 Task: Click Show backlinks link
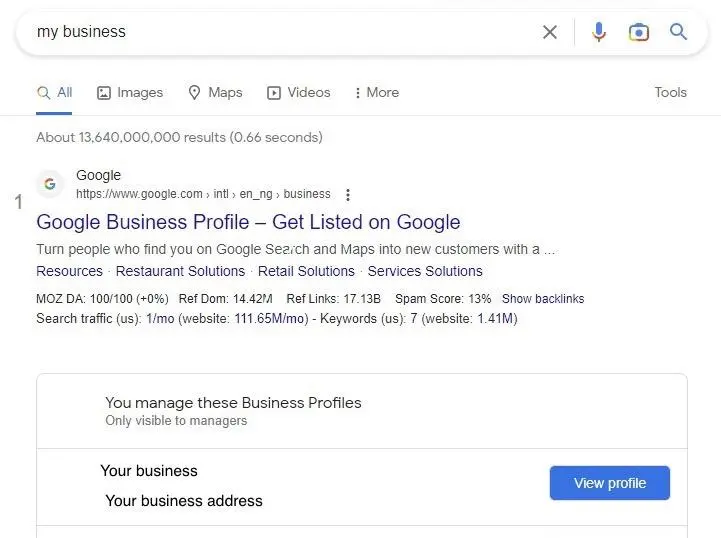point(543,299)
